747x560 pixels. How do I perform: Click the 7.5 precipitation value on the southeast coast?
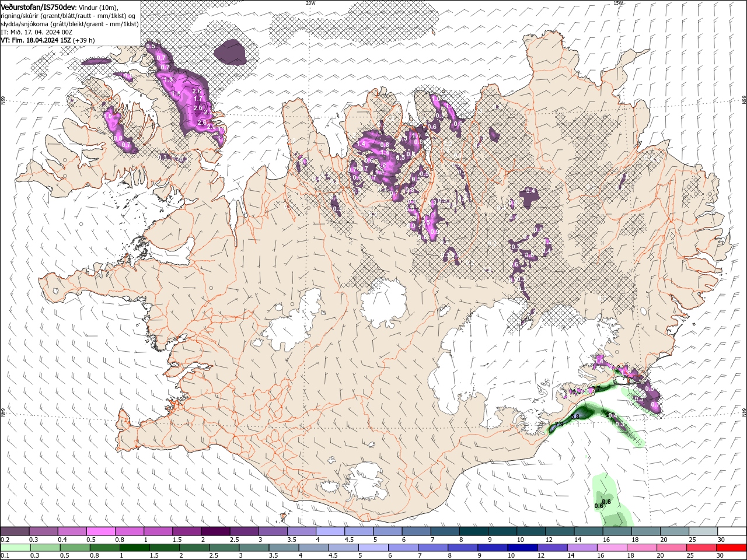click(x=559, y=424)
